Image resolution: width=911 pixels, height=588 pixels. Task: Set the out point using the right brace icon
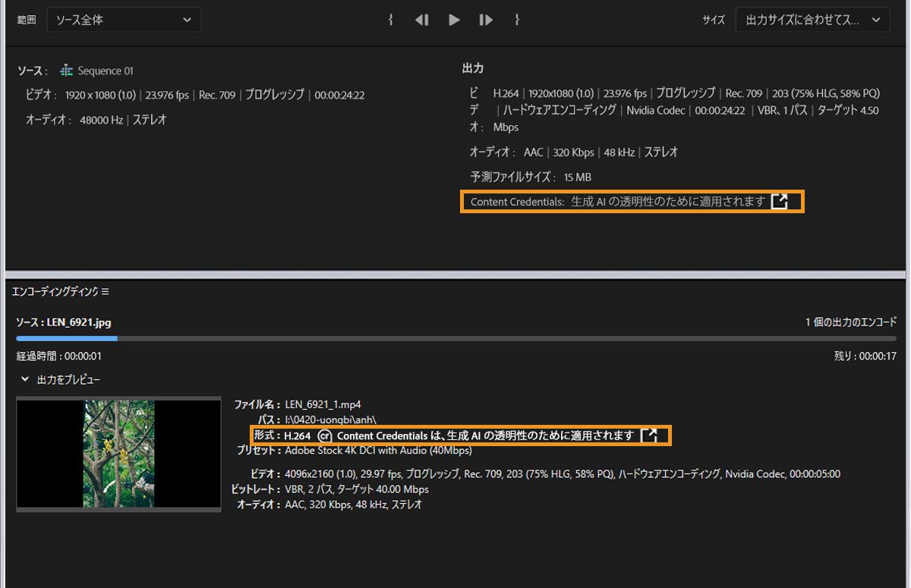[x=517, y=20]
